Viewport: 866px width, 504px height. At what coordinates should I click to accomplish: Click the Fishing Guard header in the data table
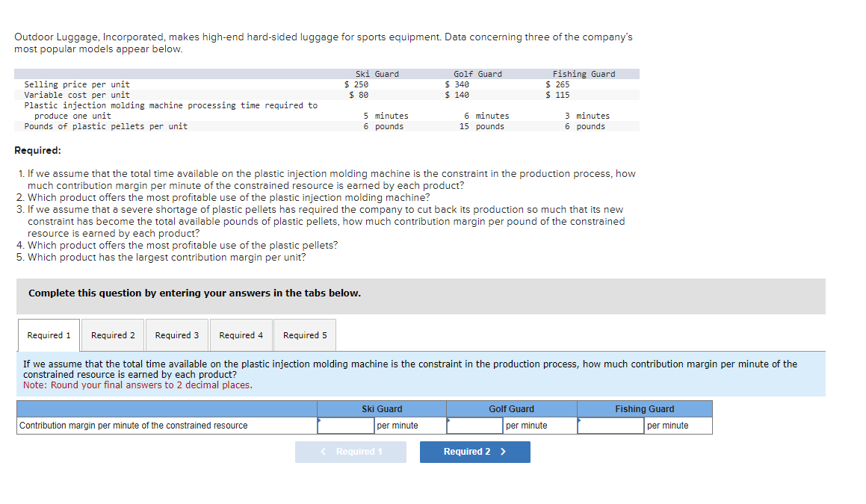tap(584, 74)
